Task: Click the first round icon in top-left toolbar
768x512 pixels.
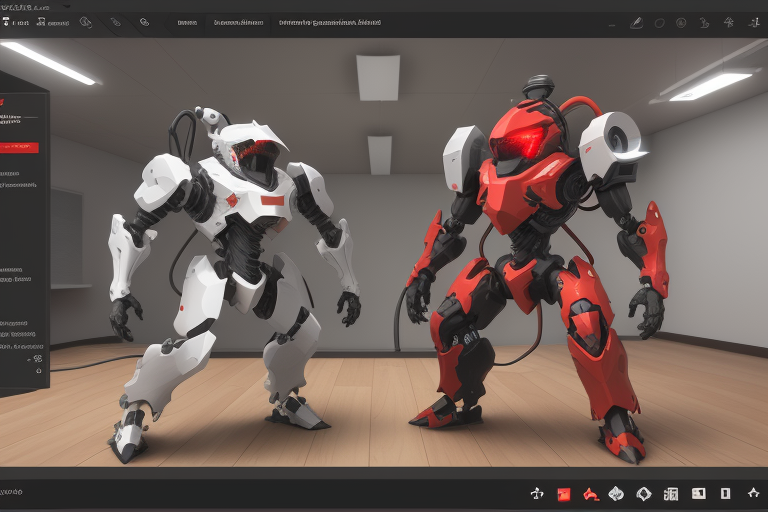Action: click(84, 21)
